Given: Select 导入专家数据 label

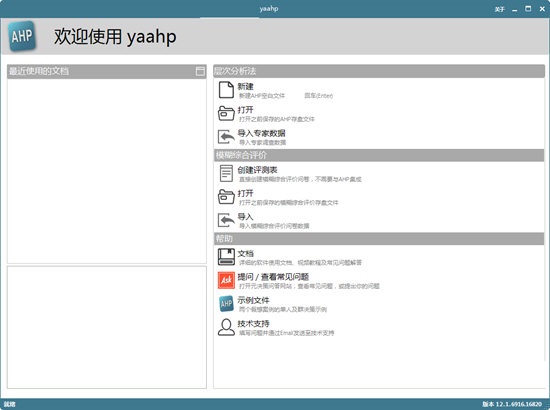Looking at the screenshot, I should click(x=261, y=133).
